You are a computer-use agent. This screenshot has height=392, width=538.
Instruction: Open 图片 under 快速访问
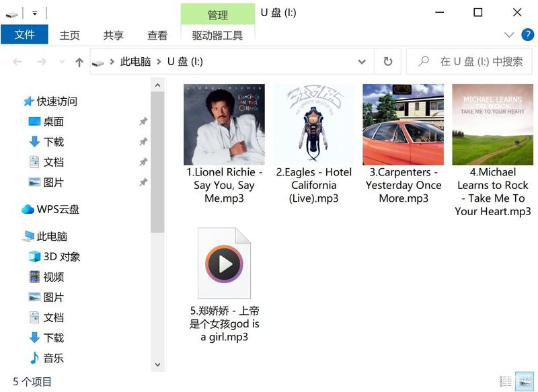46,182
